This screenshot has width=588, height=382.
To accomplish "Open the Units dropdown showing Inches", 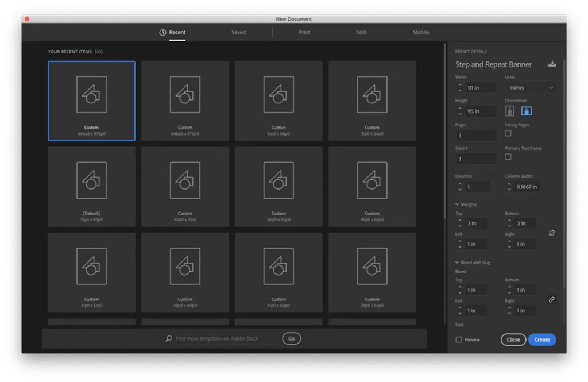I will [x=531, y=88].
